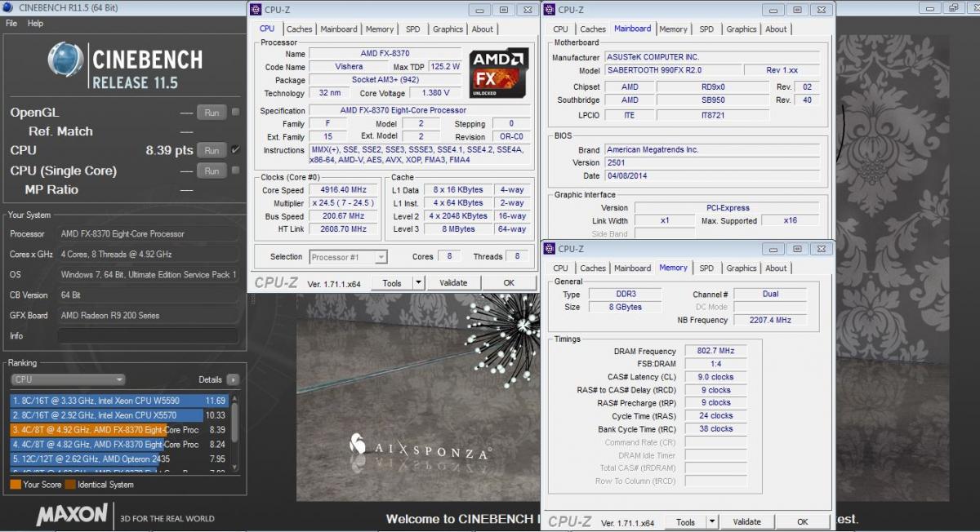This screenshot has height=532, width=980.
Task: Open the Help menu in Cinebench
Action: pos(35,24)
